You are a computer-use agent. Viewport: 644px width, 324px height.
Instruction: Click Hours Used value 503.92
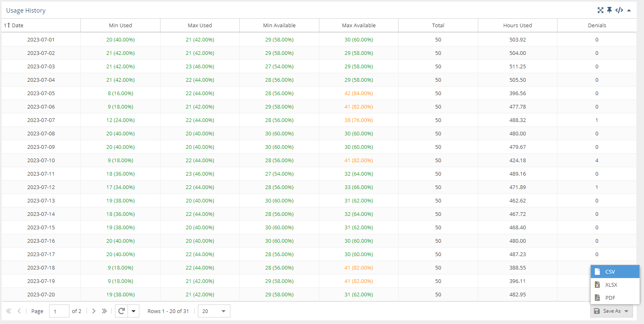pyautogui.click(x=518, y=39)
